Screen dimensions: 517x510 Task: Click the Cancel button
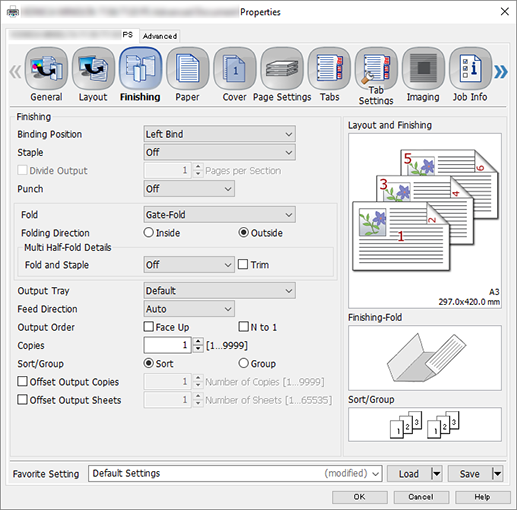pos(421,497)
